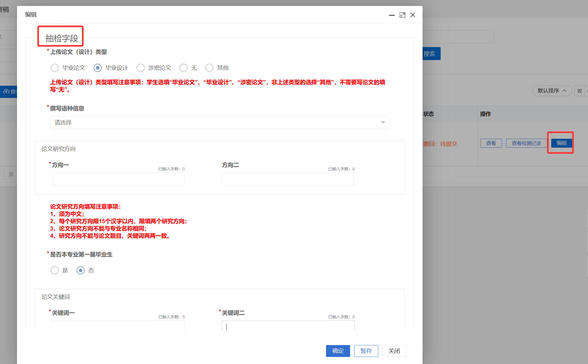Select 无 radio option
Screen dimensions: 588x364
[184, 68]
